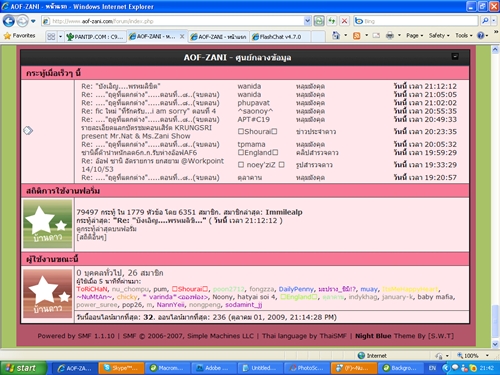Open search provider dropdown arrow
Image resolution: width=500 pixels, height=375 pixels.
point(493,21)
